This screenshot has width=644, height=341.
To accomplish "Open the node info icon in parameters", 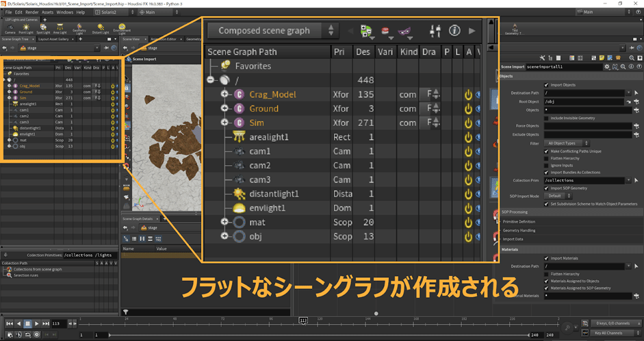I will [631, 66].
